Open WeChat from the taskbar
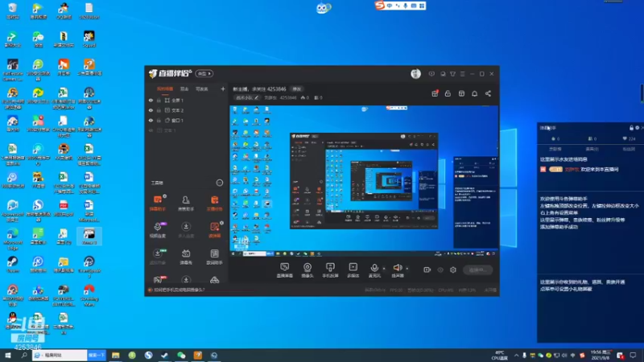This screenshot has width=644, height=362. pos(181,355)
